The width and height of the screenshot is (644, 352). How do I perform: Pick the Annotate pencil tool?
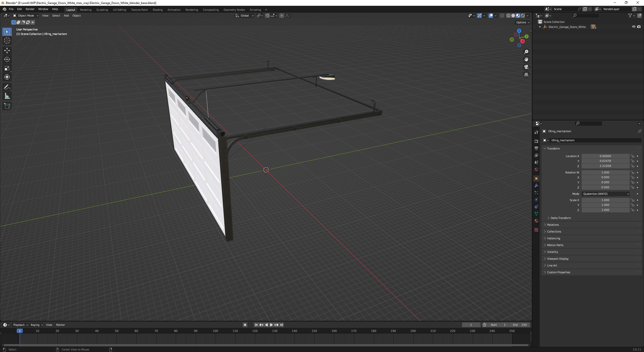7,87
